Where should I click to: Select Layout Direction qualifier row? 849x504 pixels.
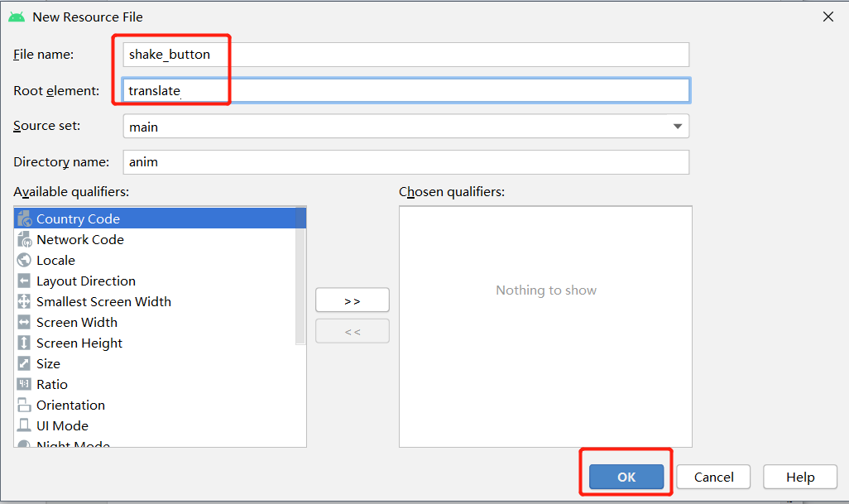(155, 281)
